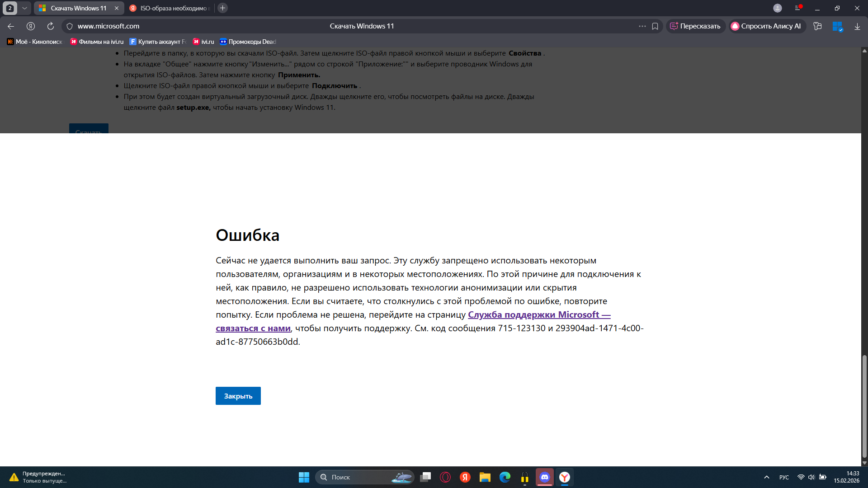Screen dimensions: 868x488
Task: Open the yellow app icon in taskbar
Action: point(525,477)
